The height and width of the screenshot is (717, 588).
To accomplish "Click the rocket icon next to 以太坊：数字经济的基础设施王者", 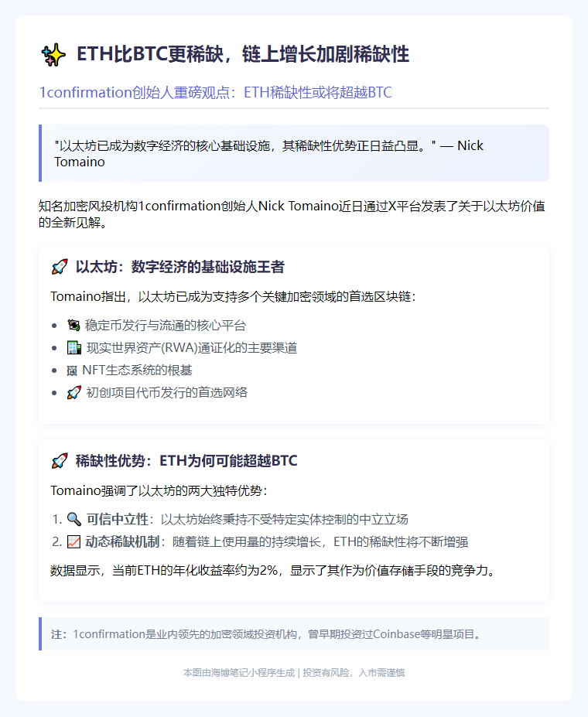I will click(60, 267).
